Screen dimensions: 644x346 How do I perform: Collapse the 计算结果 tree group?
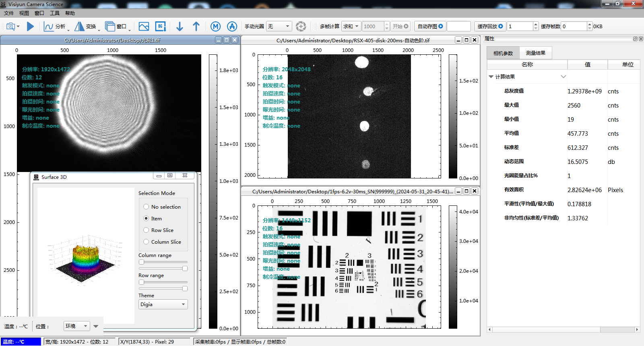coord(491,77)
